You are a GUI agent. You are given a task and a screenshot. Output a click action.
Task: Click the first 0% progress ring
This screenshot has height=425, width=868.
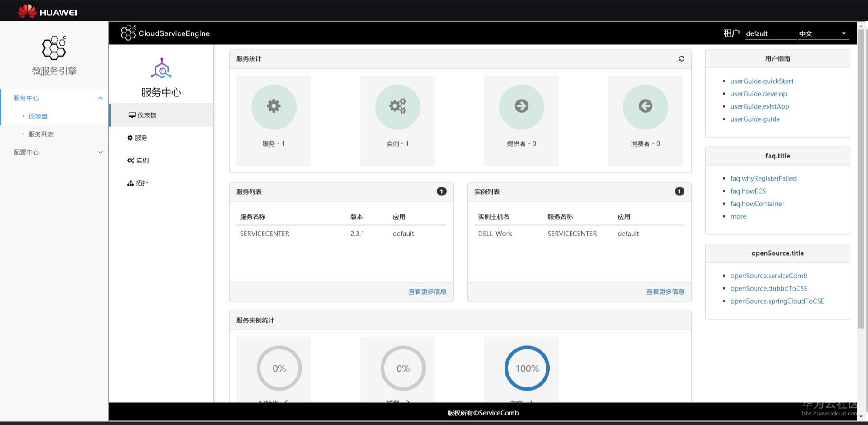click(x=279, y=368)
